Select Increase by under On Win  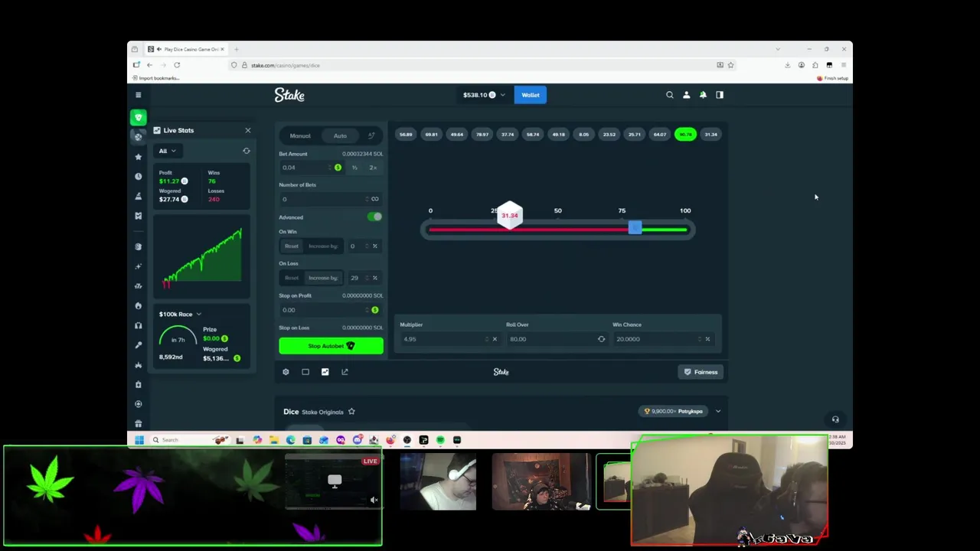(322, 246)
